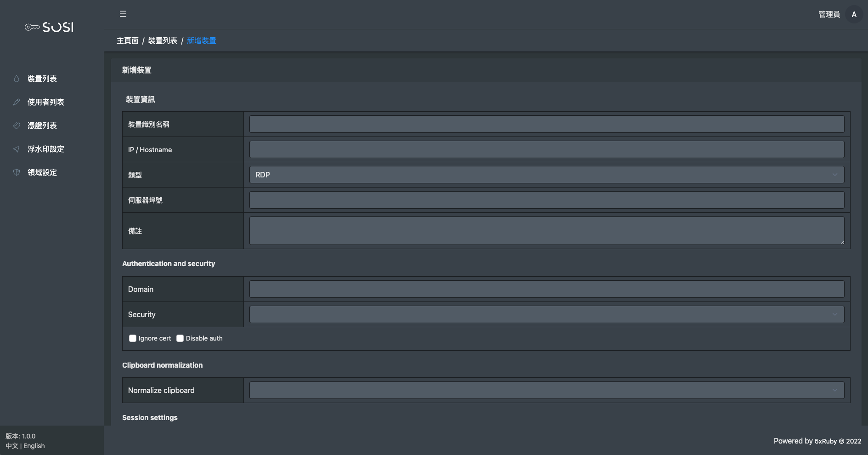The image size is (868, 455).
Task: Go to 使用者列表 in the sidebar
Action: pos(45,102)
